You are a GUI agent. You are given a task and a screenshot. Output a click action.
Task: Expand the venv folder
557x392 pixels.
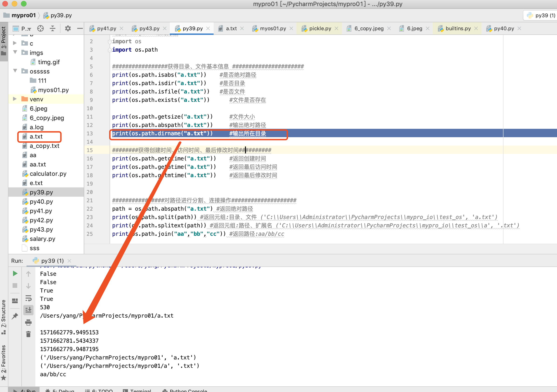(x=15, y=99)
